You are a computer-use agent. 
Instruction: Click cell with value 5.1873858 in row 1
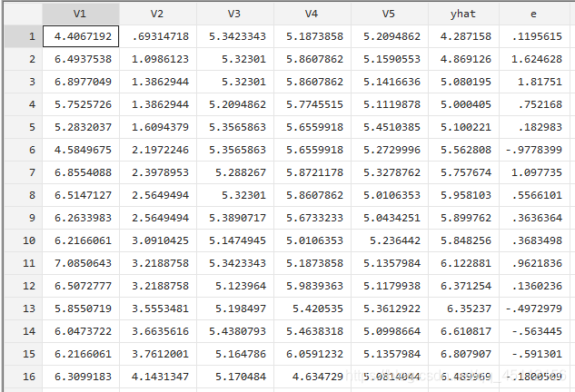coord(312,36)
